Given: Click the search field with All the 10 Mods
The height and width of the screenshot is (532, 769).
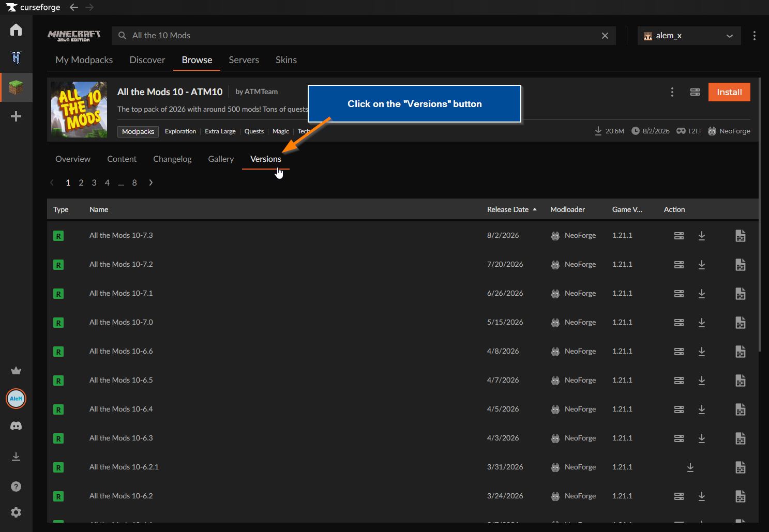Looking at the screenshot, I should 364,36.
